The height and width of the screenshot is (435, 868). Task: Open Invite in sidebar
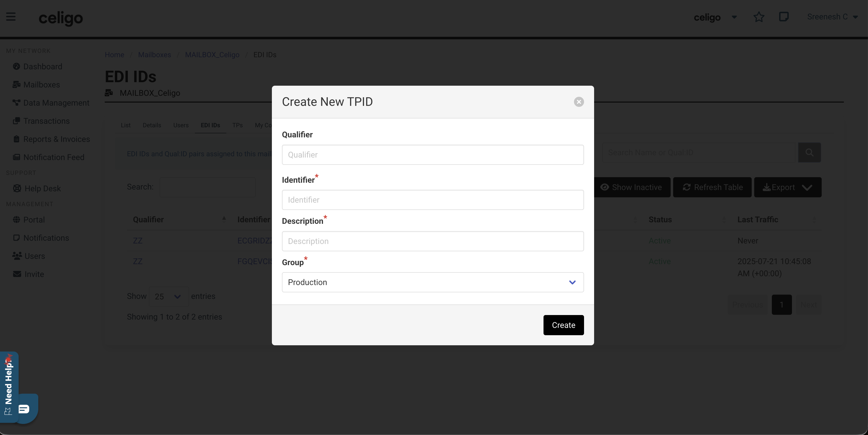click(x=28, y=274)
